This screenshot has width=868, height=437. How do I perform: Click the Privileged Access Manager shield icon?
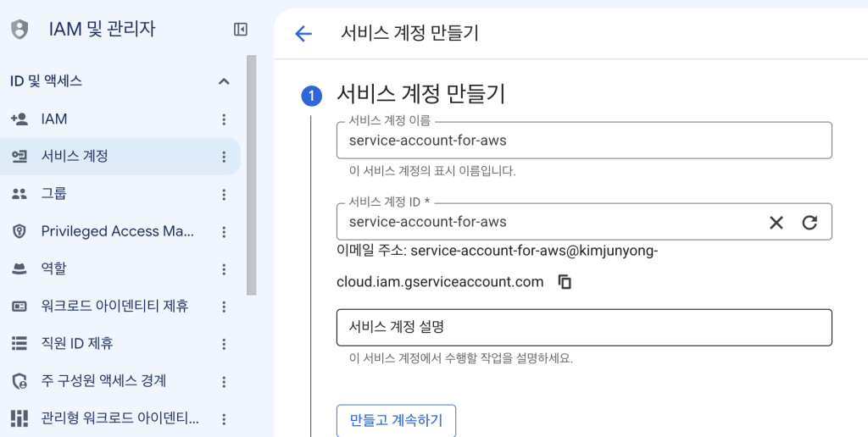click(x=19, y=231)
